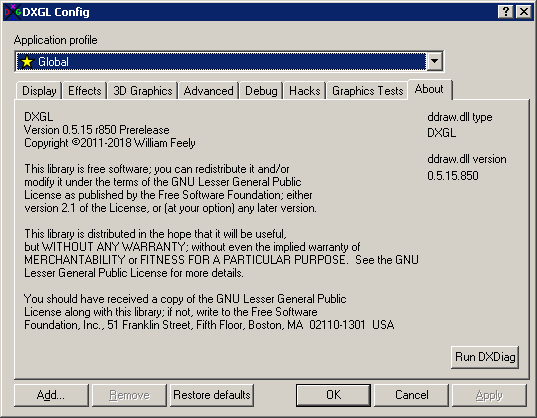This screenshot has width=537, height=418.
Task: Click the About tab
Action: pyautogui.click(x=429, y=90)
